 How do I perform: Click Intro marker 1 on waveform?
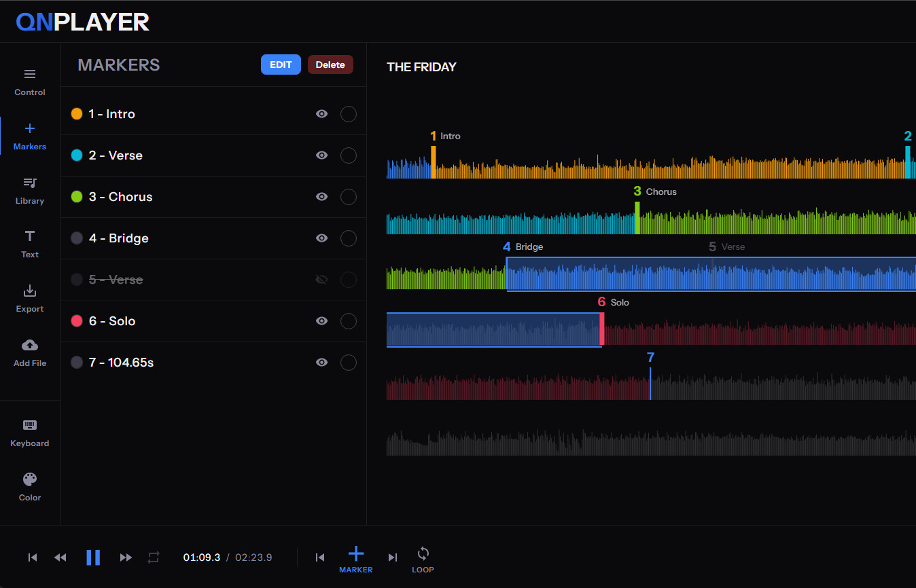coord(433,155)
